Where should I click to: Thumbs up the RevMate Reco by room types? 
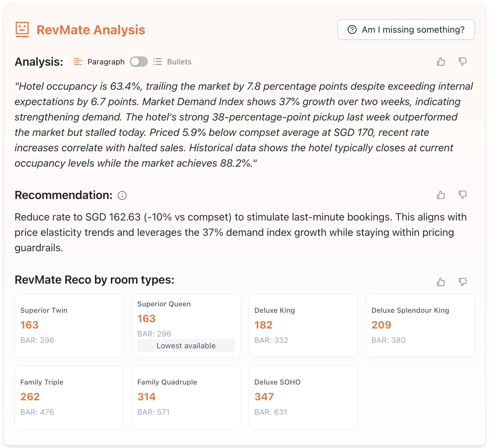[441, 282]
